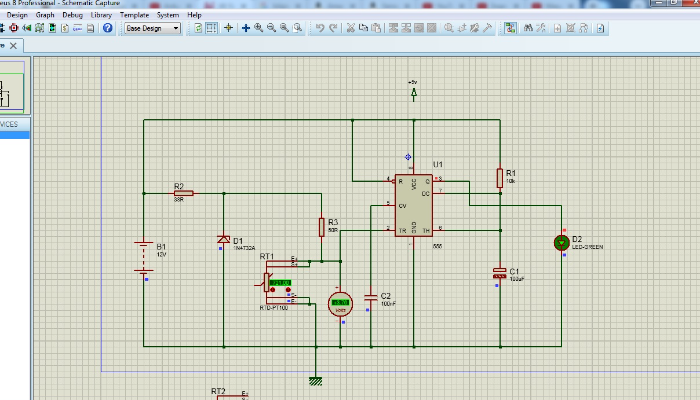The width and height of the screenshot is (700, 400).
Task: Open the Property Assignment Tool
Action: [541, 28]
